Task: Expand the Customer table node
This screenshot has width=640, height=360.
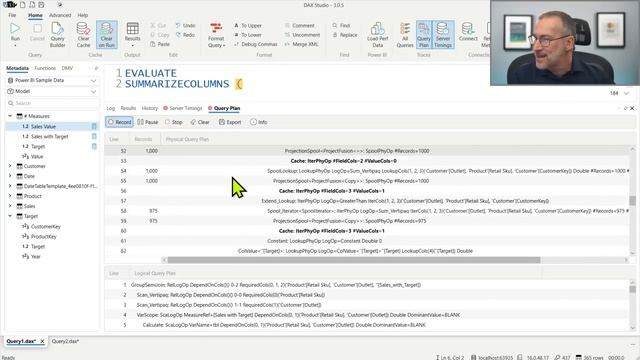Action: click(10, 166)
